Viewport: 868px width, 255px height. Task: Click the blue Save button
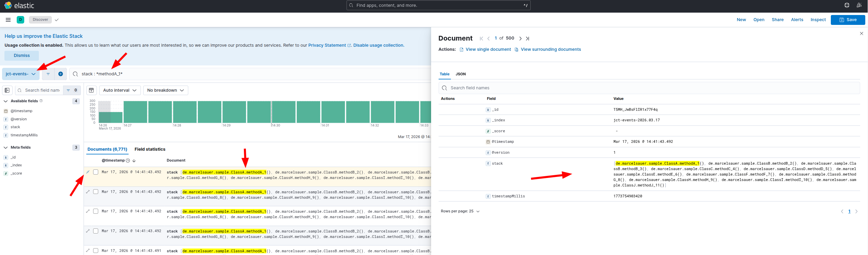(x=848, y=20)
